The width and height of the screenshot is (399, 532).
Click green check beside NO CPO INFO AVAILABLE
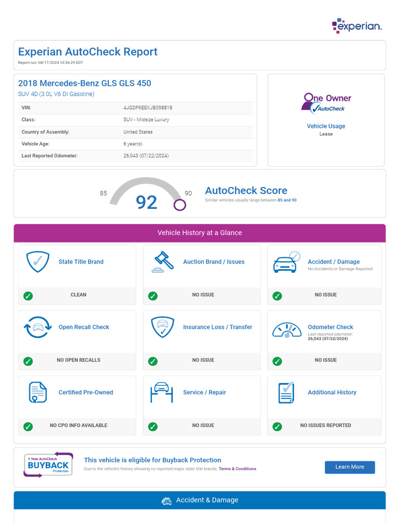pos(28,427)
